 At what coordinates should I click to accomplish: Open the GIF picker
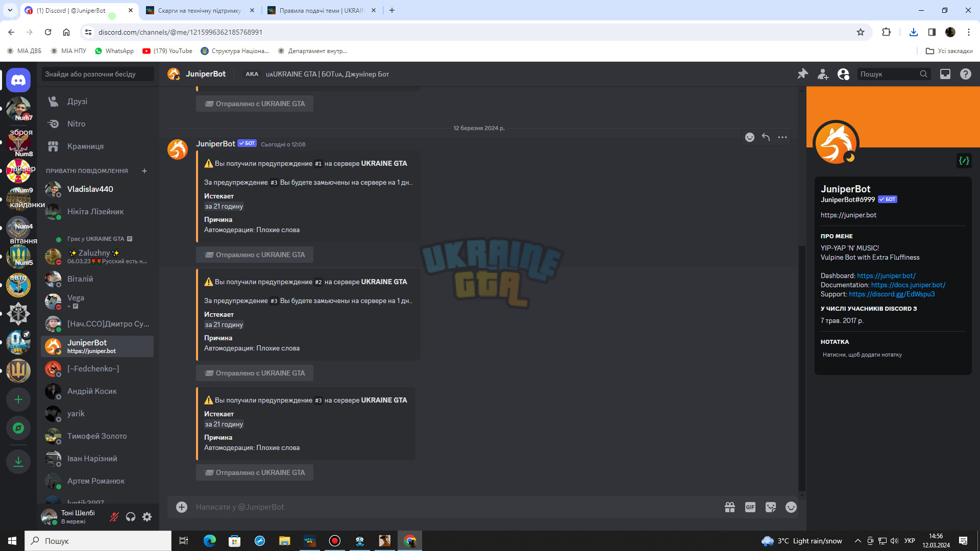click(x=750, y=507)
